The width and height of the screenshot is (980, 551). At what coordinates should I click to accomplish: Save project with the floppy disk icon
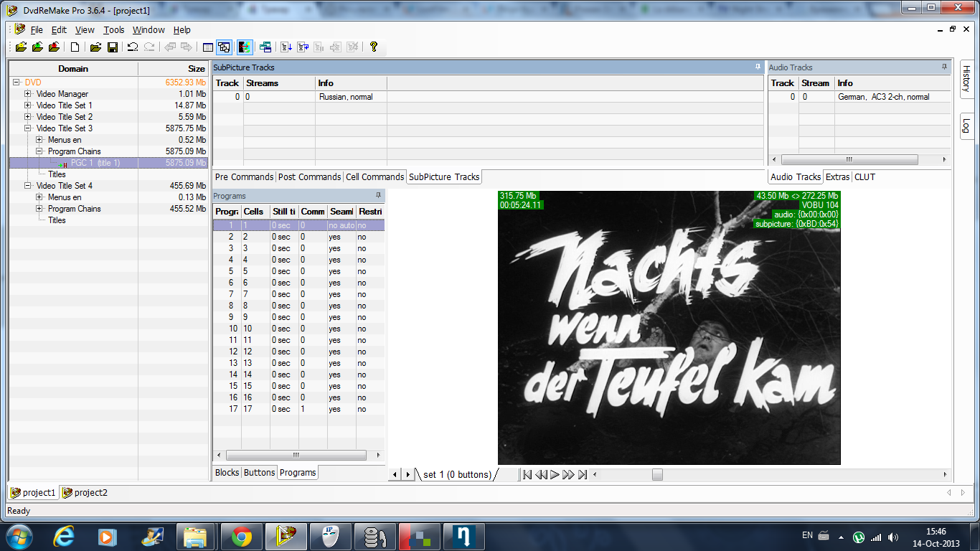(x=113, y=47)
